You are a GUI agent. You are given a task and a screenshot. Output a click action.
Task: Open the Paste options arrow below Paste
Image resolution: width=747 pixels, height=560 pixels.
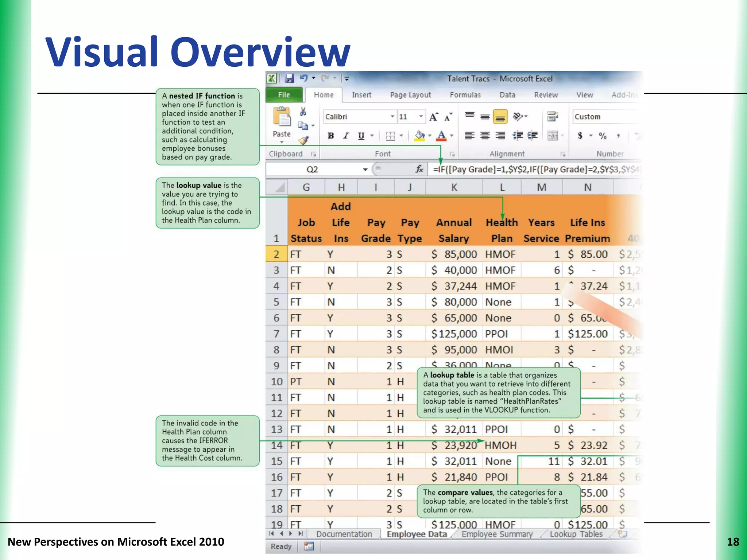[x=282, y=142]
